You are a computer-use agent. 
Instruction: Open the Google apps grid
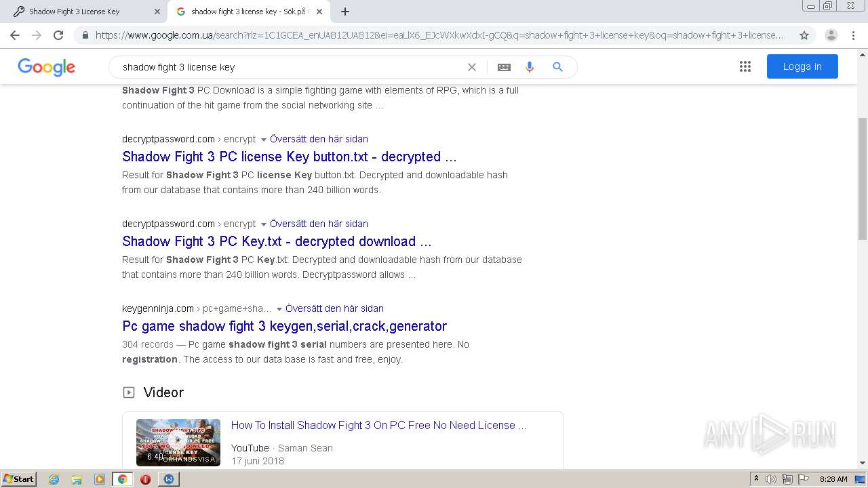745,66
